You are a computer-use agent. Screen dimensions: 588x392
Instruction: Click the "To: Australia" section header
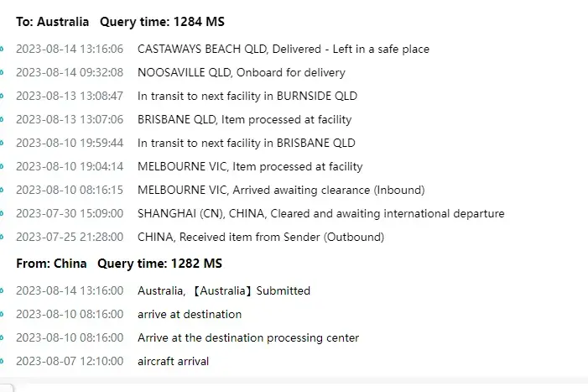[x=55, y=22]
